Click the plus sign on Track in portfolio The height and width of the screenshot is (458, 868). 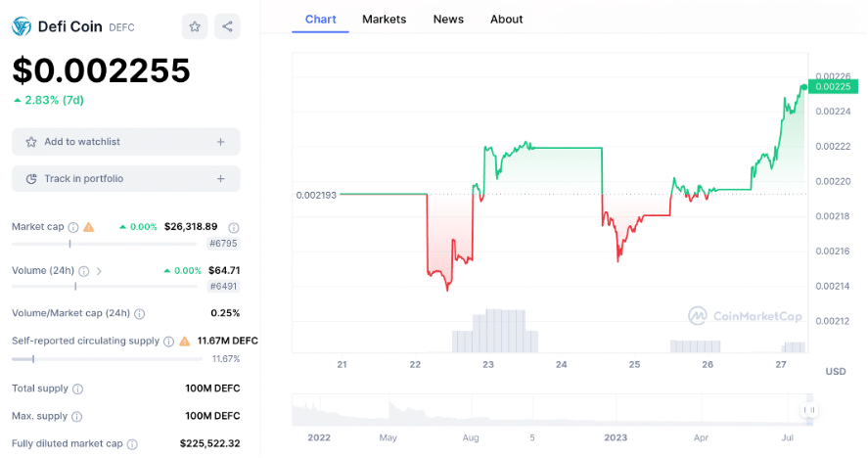(x=220, y=179)
